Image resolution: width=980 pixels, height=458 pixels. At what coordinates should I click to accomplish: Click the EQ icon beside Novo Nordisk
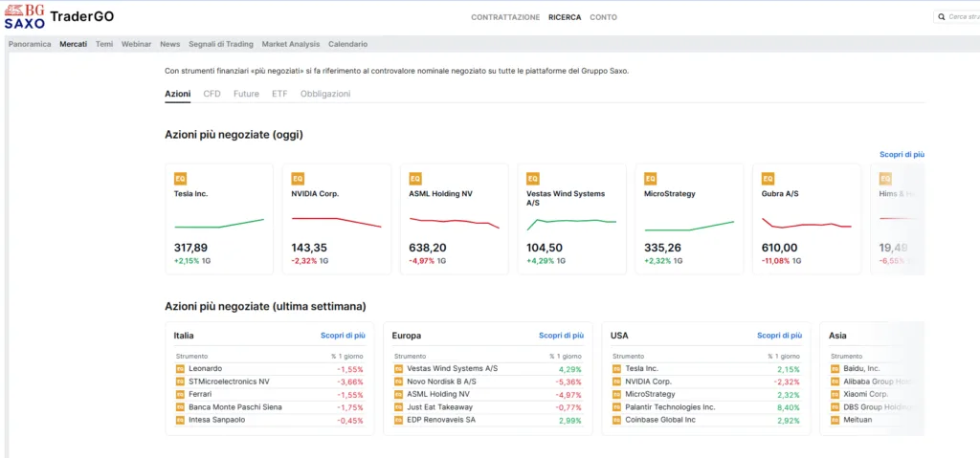click(x=398, y=382)
